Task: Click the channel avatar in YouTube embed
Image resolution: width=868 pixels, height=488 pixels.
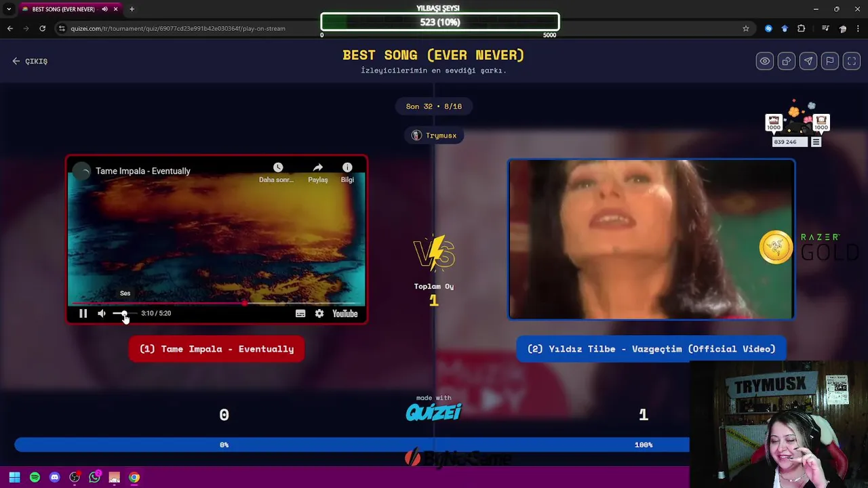Action: click(81, 171)
